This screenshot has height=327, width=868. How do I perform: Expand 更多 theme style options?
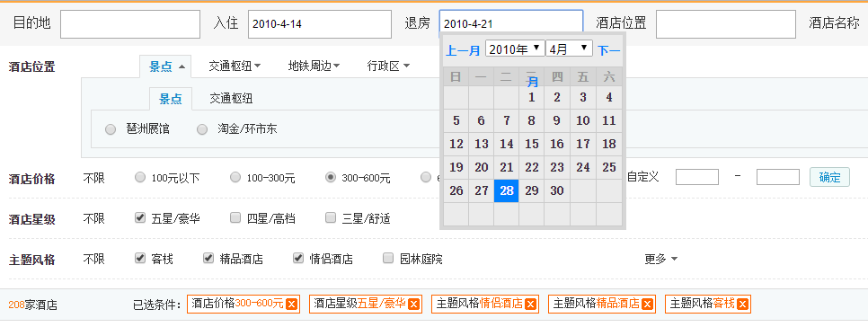click(x=661, y=259)
